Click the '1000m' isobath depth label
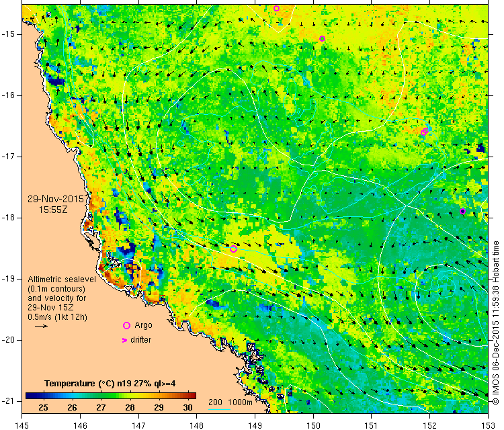 240,402
